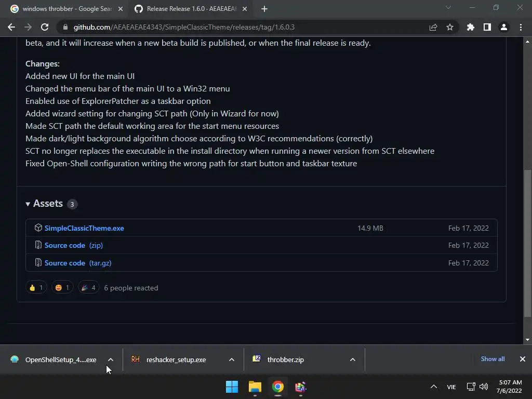This screenshot has height=399, width=532.
Task: Click the smiley laugh reaction
Action: (62, 288)
